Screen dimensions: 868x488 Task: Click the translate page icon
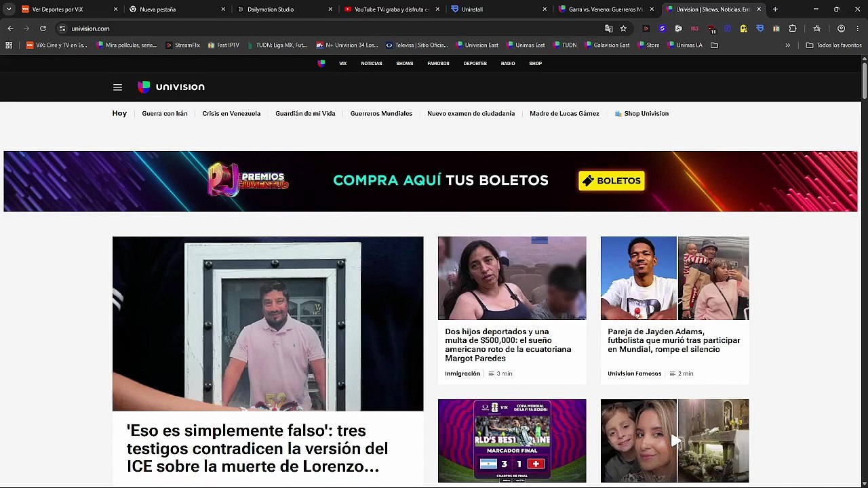pos(608,28)
